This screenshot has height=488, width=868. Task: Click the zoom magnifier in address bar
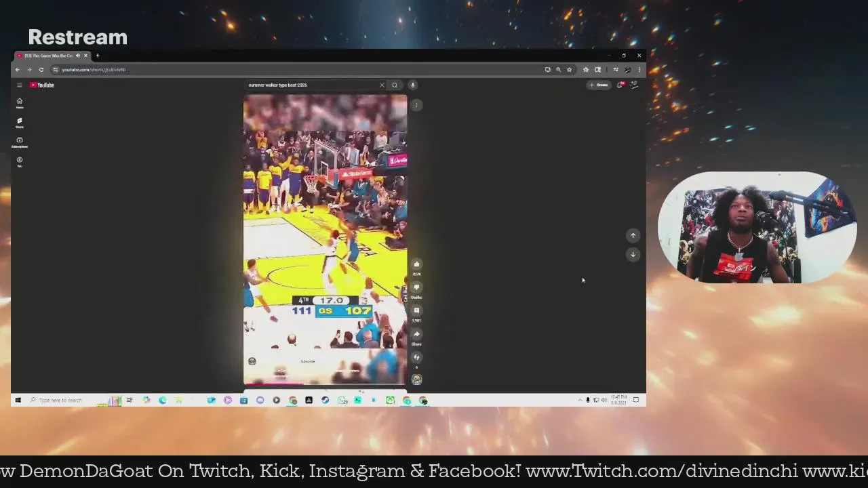coord(559,70)
